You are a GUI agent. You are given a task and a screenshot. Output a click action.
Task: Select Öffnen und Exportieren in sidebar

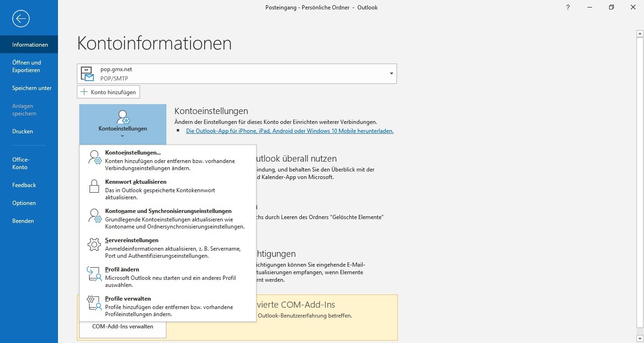coord(29,66)
